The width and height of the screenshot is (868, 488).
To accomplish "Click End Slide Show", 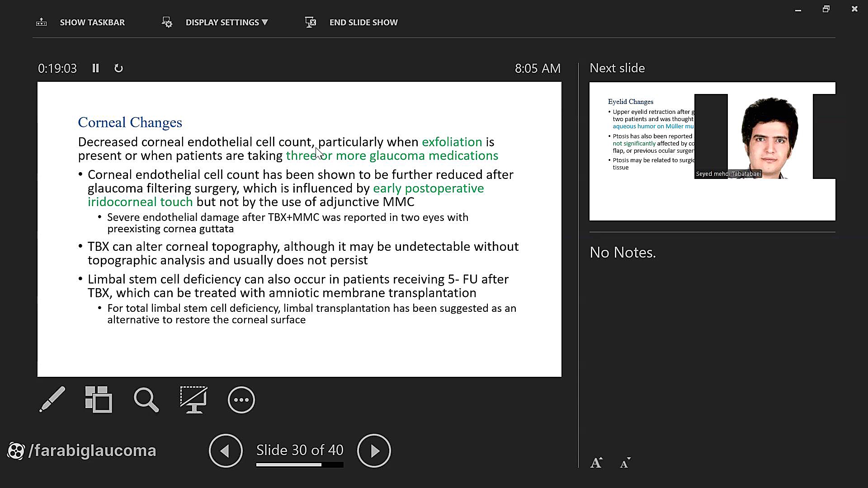I will [x=363, y=22].
